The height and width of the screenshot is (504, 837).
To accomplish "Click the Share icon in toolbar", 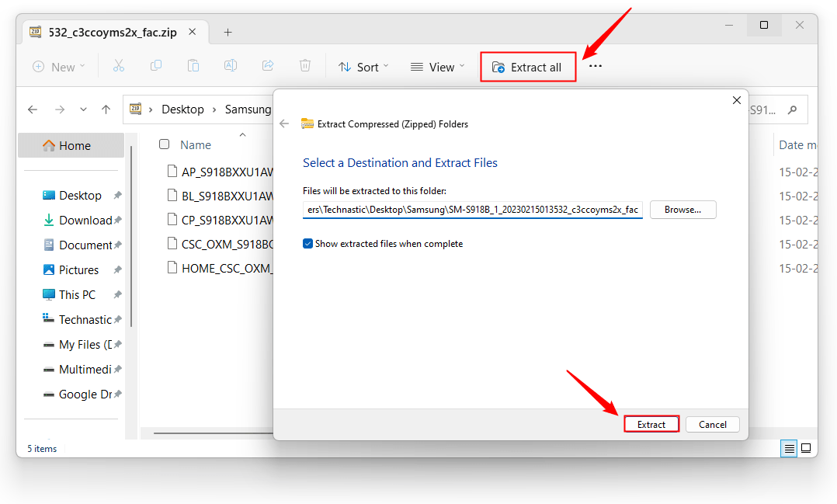I will 268,67.
